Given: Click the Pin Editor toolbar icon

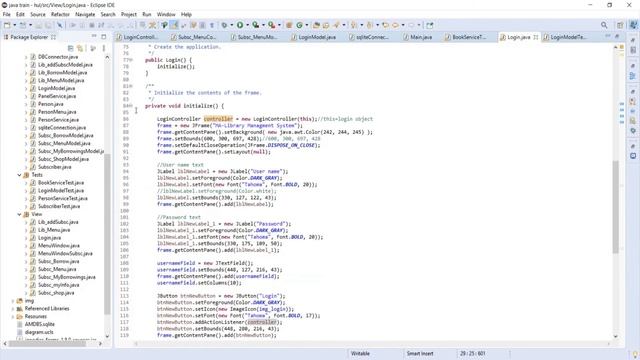Looking at the screenshot, I should pos(430,25).
